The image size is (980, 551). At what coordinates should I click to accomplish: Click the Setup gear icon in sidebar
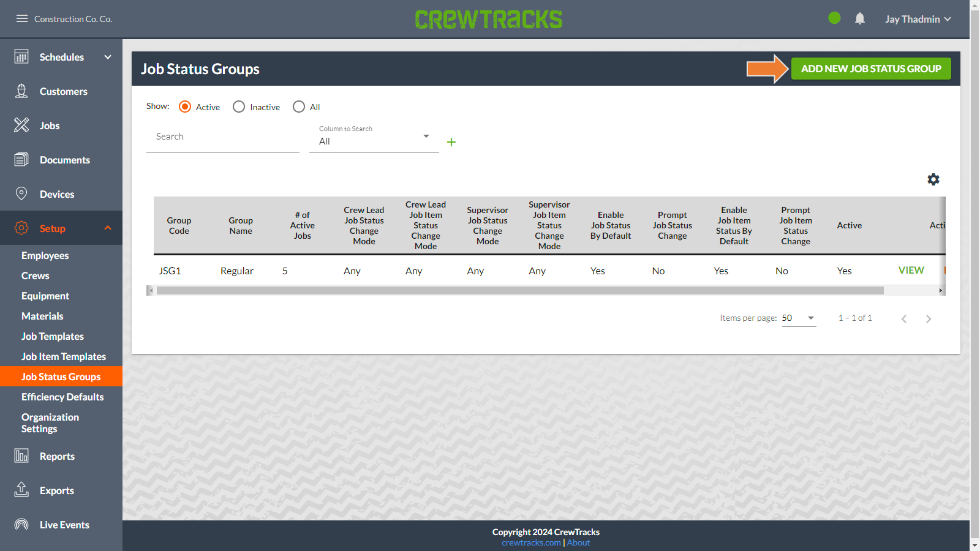tap(21, 228)
